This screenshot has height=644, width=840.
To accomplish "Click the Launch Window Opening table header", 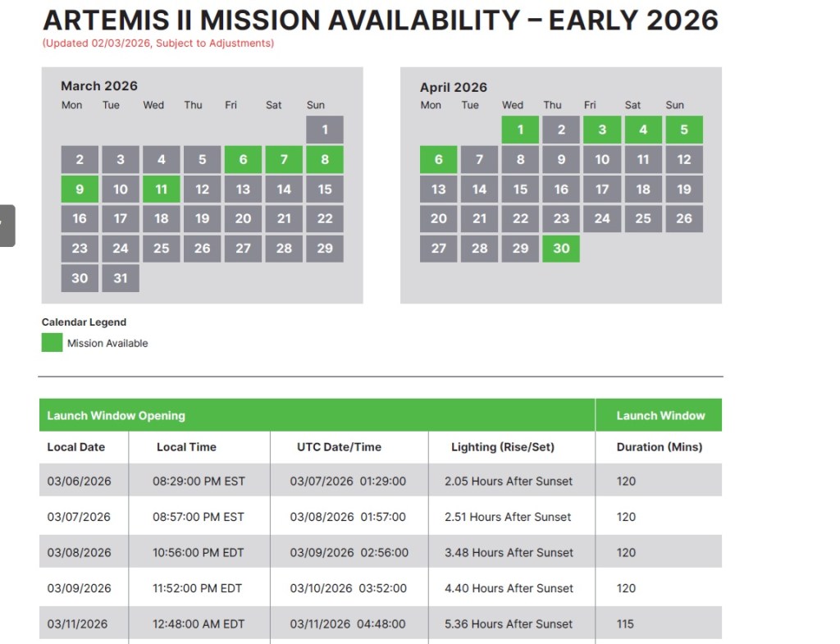I will [x=116, y=415].
